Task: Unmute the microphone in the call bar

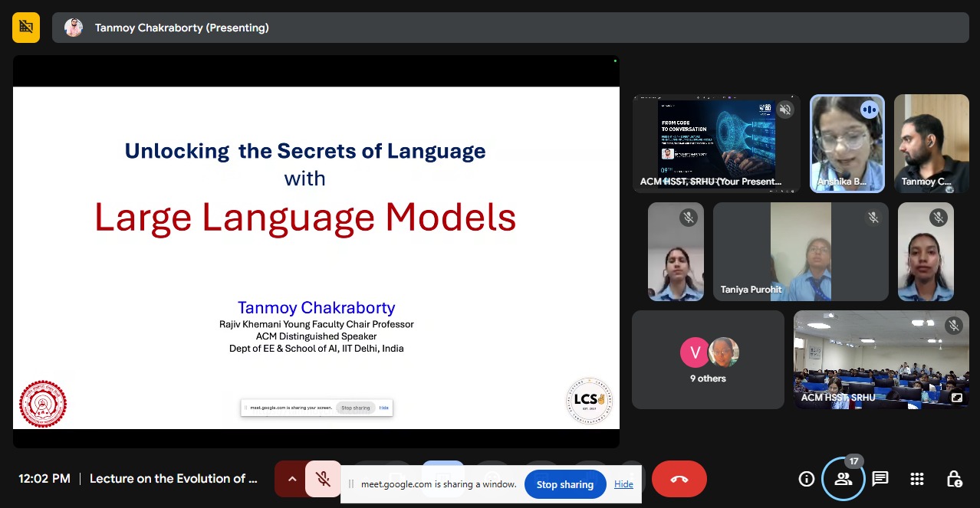Action: click(323, 479)
